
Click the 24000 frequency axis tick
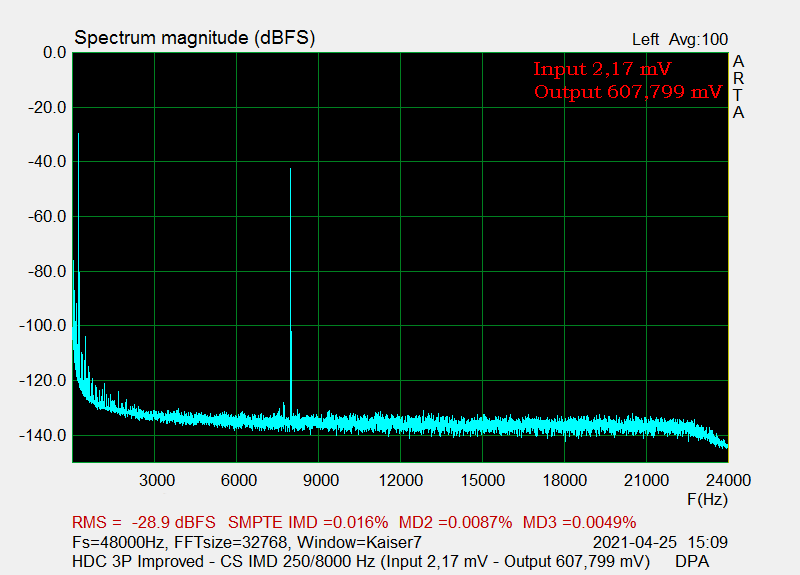[x=728, y=480]
